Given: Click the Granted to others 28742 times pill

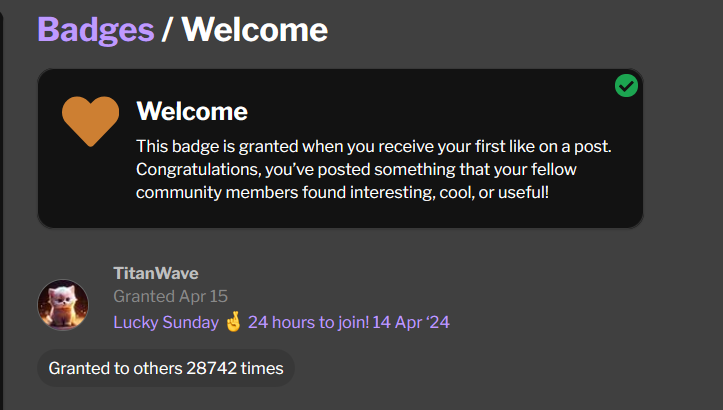Looking at the screenshot, I should pyautogui.click(x=166, y=368).
